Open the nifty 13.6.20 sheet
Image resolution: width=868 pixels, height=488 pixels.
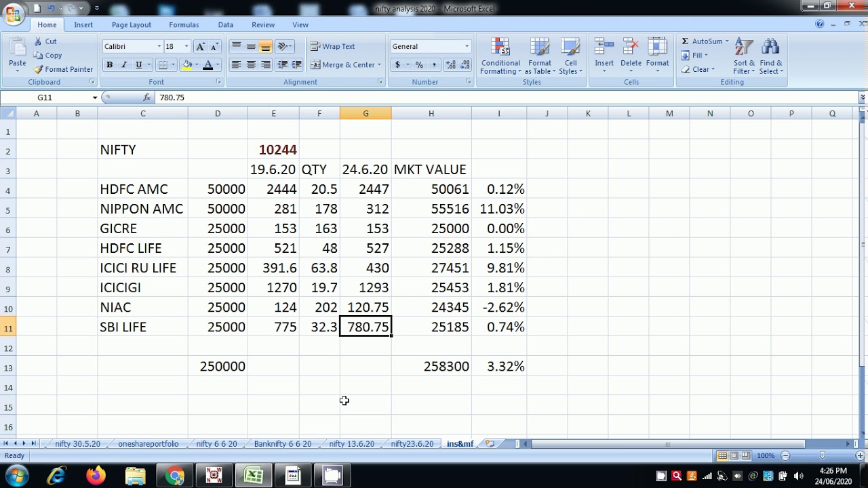point(351,444)
